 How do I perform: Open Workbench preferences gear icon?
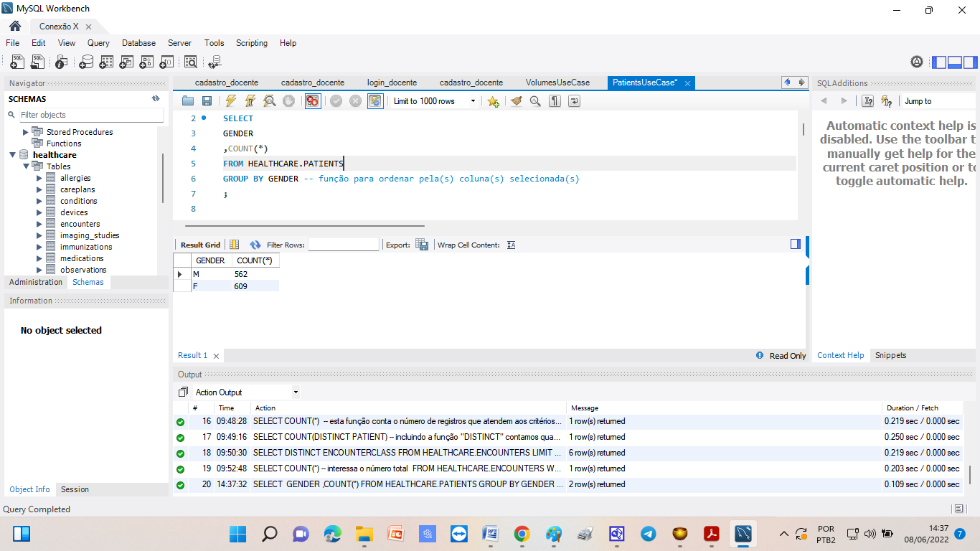(x=916, y=62)
